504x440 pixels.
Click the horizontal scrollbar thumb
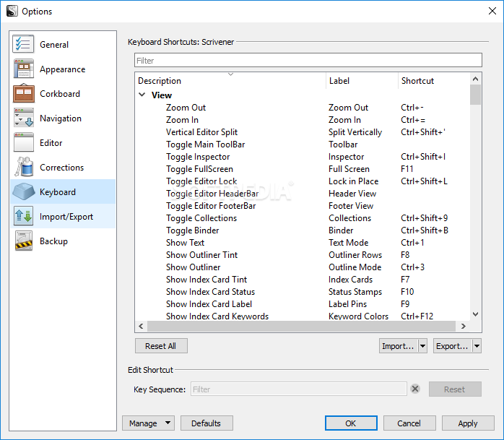pyautogui.click(x=301, y=326)
